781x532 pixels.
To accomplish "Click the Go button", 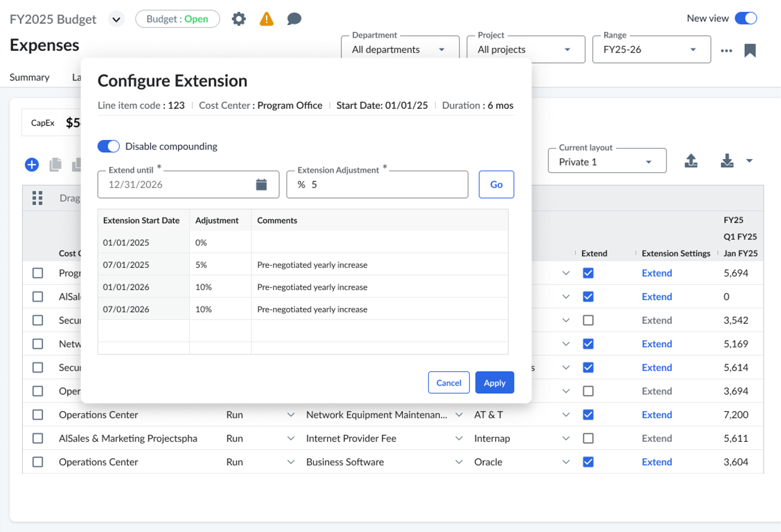I will (496, 185).
